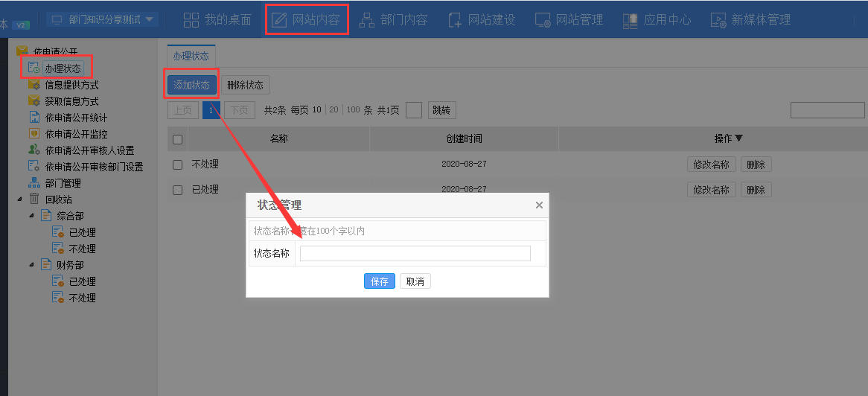Click 取消 button in dialog

(415, 281)
